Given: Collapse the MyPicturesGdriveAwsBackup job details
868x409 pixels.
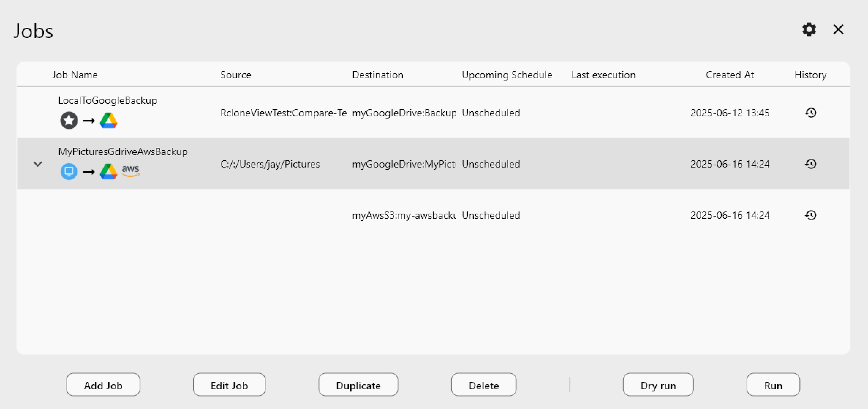Looking at the screenshot, I should coord(38,164).
